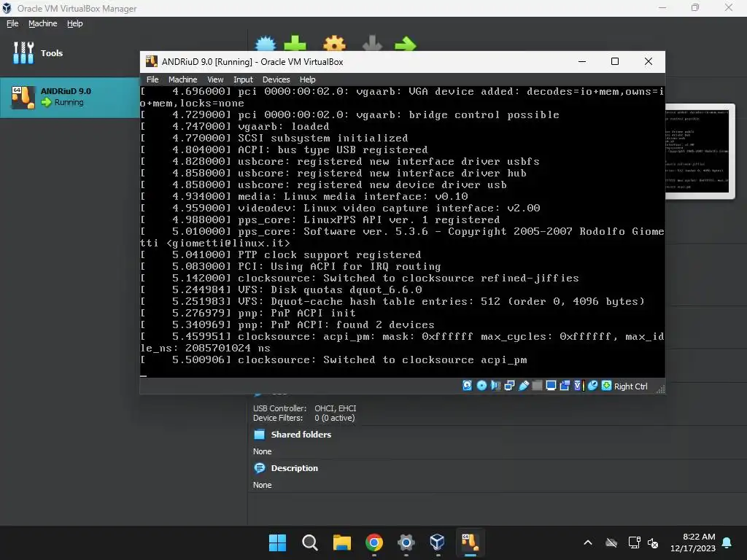Click the USB Controller OHCI, EHCI value
Viewport: 747px width, 560px height.
coord(335,408)
